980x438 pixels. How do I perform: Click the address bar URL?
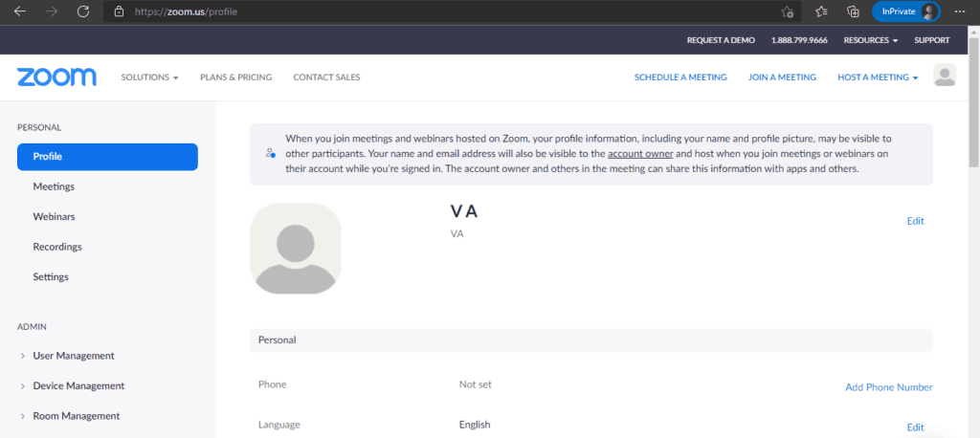[x=186, y=11]
